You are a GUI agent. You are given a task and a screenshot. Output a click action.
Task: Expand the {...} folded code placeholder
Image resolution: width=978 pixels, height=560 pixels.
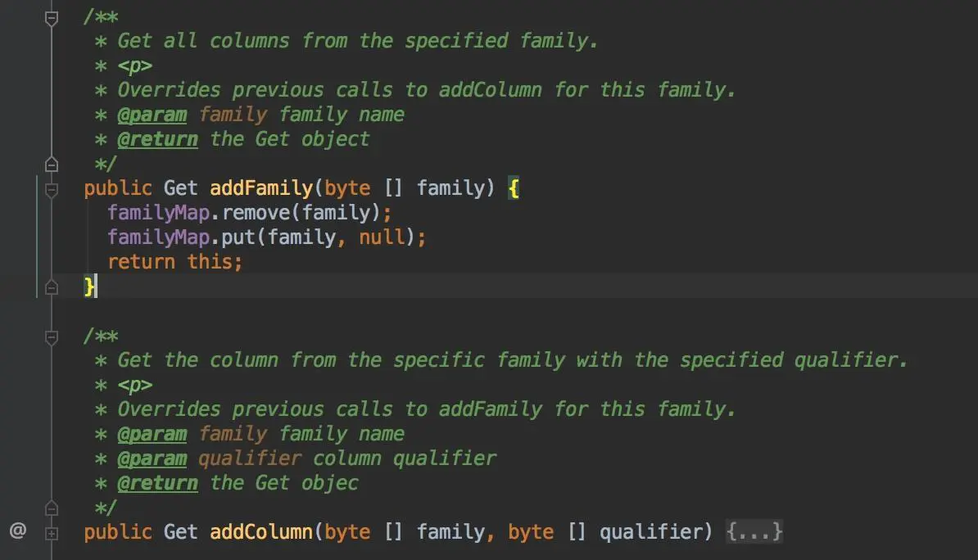[754, 532]
